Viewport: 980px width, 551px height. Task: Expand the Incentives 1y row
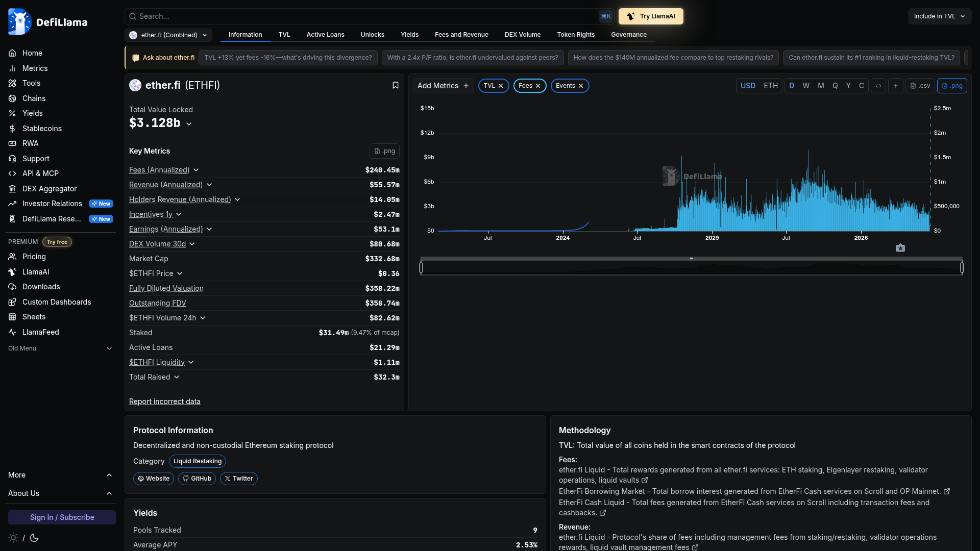pos(179,214)
